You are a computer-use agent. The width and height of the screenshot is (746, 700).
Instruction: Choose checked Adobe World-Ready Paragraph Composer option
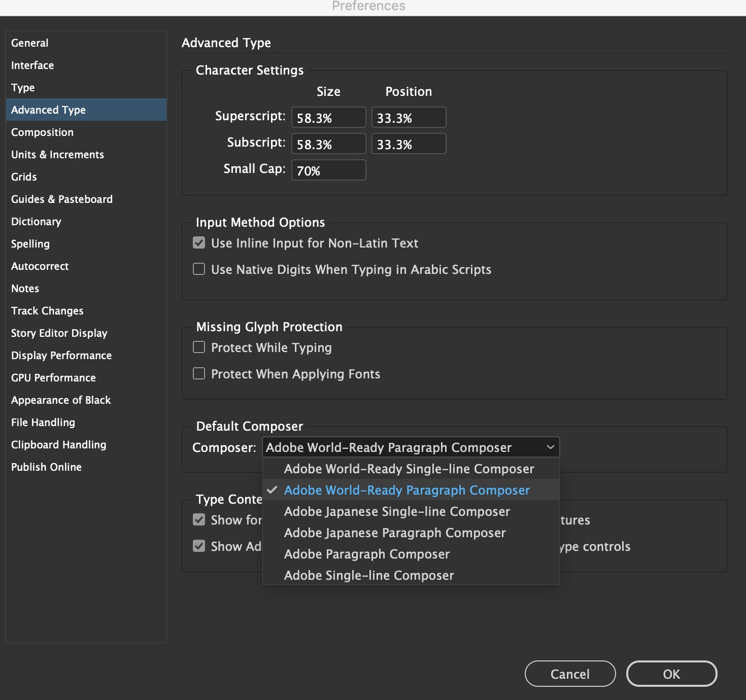pyautogui.click(x=411, y=490)
